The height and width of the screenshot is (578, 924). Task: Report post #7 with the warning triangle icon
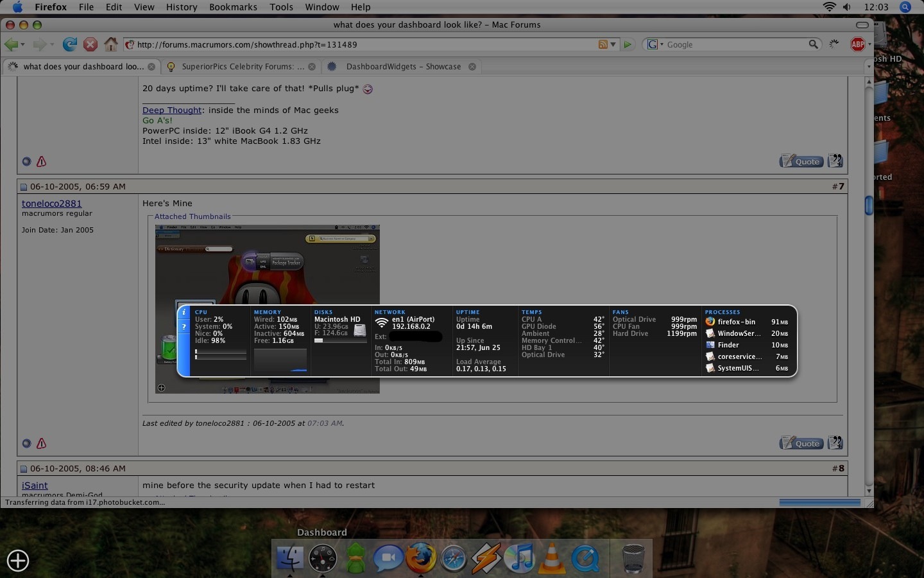tap(42, 443)
